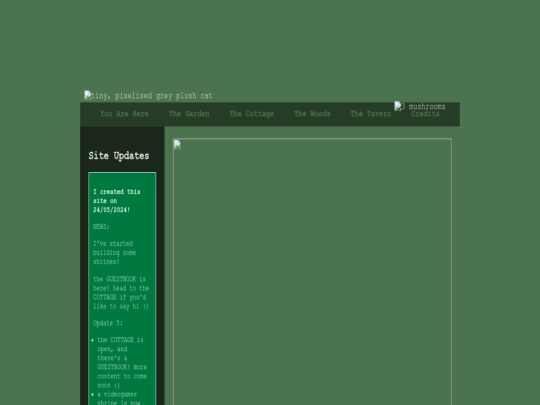
Task: Click the broken plush cat image
Action: point(148,96)
